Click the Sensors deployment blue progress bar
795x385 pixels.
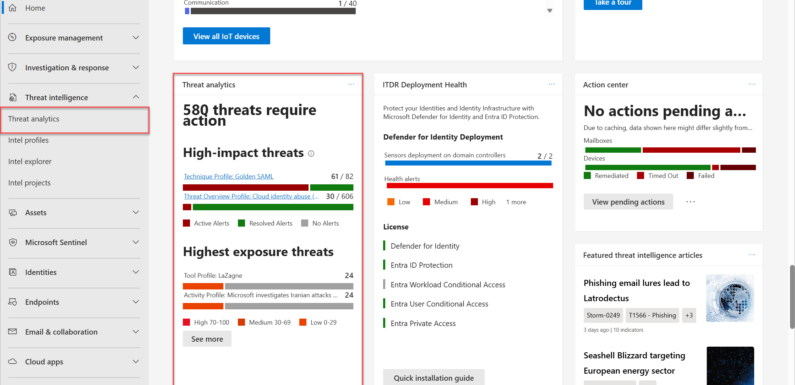click(468, 163)
